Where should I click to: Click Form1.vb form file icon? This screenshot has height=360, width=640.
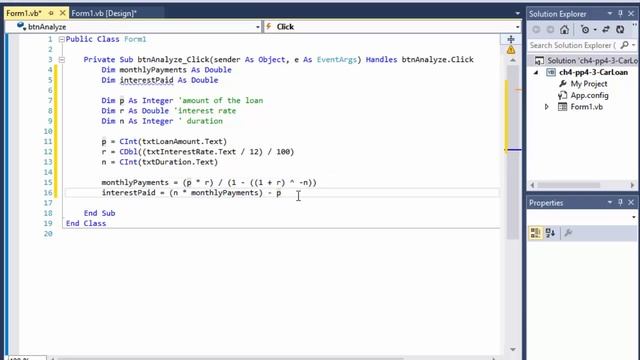click(x=562, y=107)
